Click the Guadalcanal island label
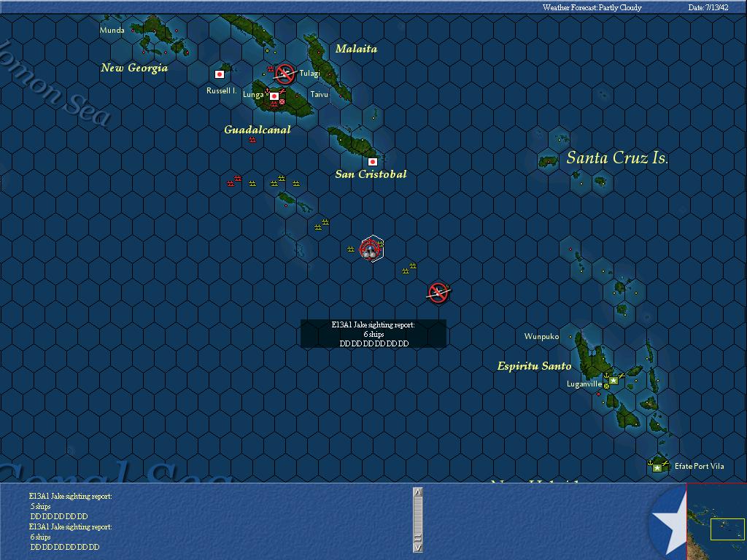The width and height of the screenshot is (747, 560). click(x=258, y=130)
